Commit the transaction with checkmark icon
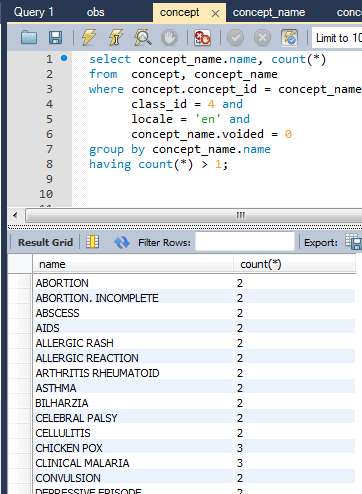 point(235,38)
